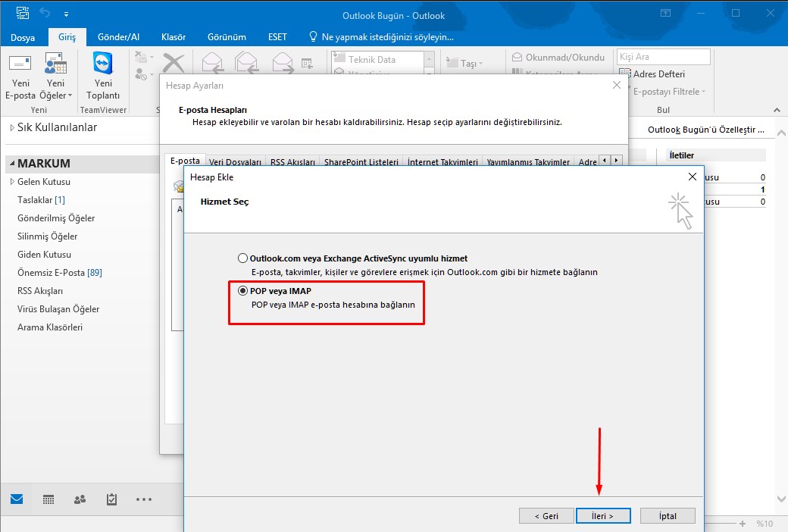
Task: Open the Gönder/Al ribbon tab
Action: [119, 37]
